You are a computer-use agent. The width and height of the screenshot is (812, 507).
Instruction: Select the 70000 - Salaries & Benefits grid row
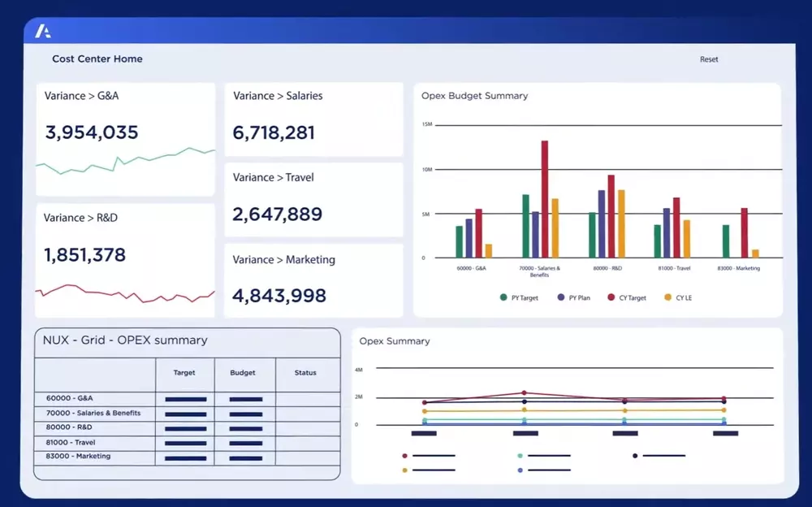coord(188,414)
